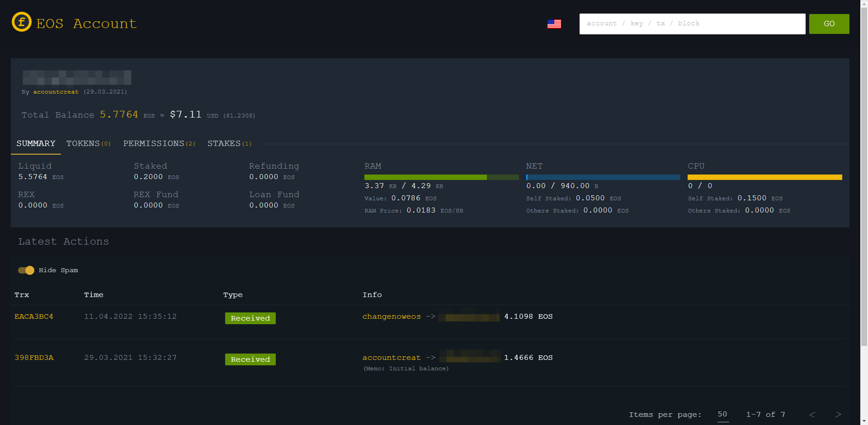Click the REX Fund label
Viewport: 868px width, 425px height.
point(156,194)
